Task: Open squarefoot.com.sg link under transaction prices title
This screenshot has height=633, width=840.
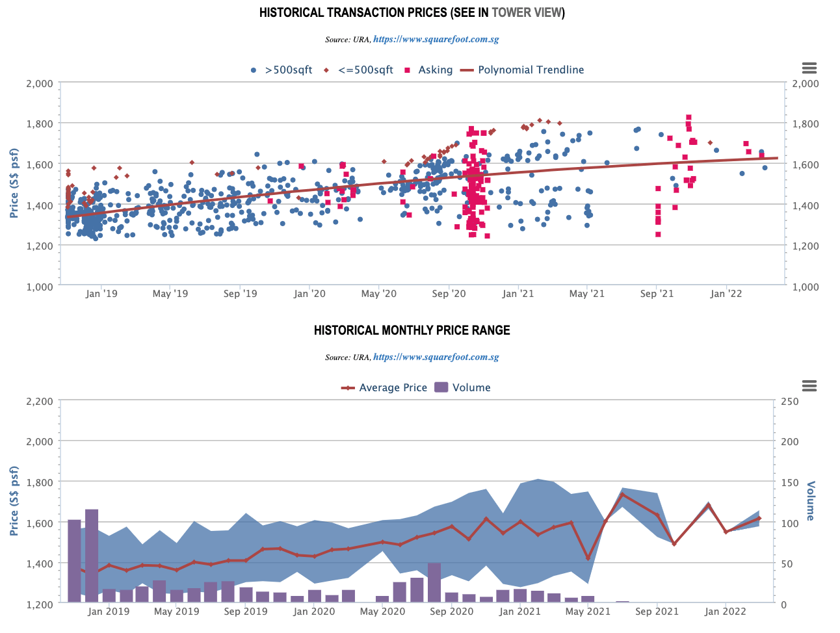Action: (x=436, y=40)
